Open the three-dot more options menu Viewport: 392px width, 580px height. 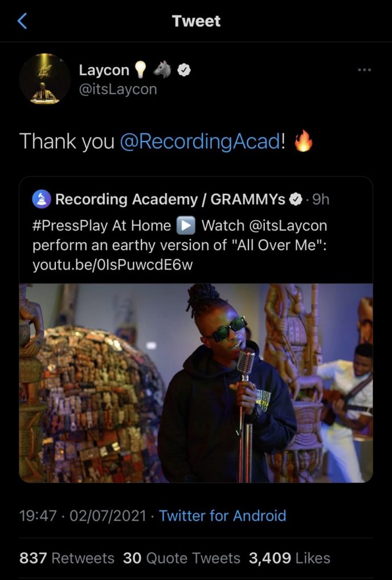tap(364, 70)
